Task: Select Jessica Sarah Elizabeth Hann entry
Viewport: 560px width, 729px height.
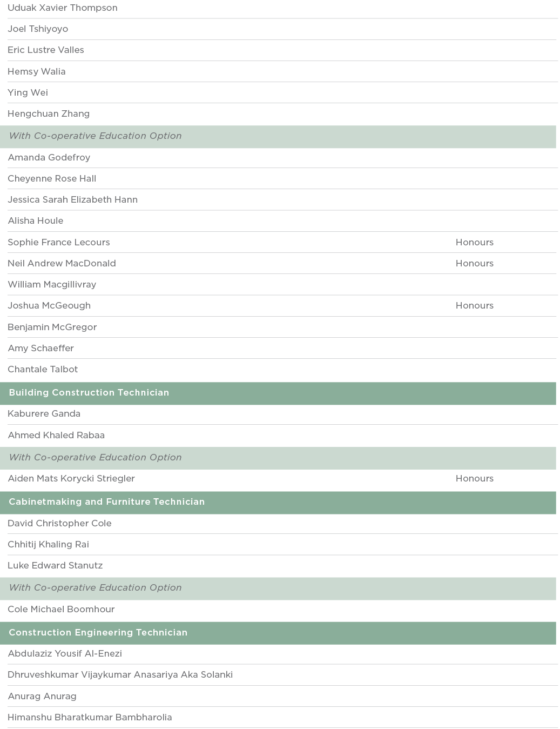Action: (x=73, y=200)
